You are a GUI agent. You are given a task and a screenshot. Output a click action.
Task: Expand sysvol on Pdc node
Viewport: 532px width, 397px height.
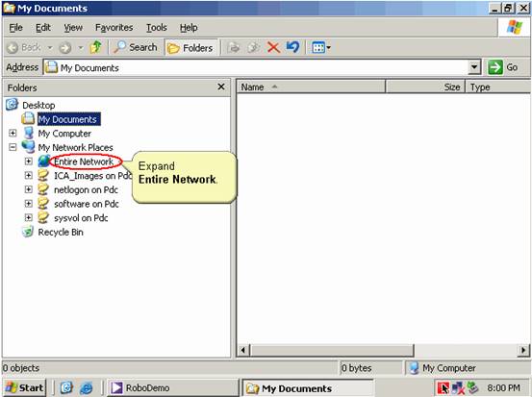29,217
